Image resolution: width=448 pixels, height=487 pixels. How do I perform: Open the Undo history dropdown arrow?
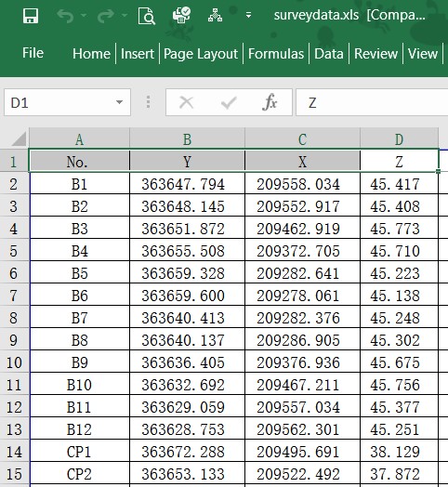[x=84, y=15]
